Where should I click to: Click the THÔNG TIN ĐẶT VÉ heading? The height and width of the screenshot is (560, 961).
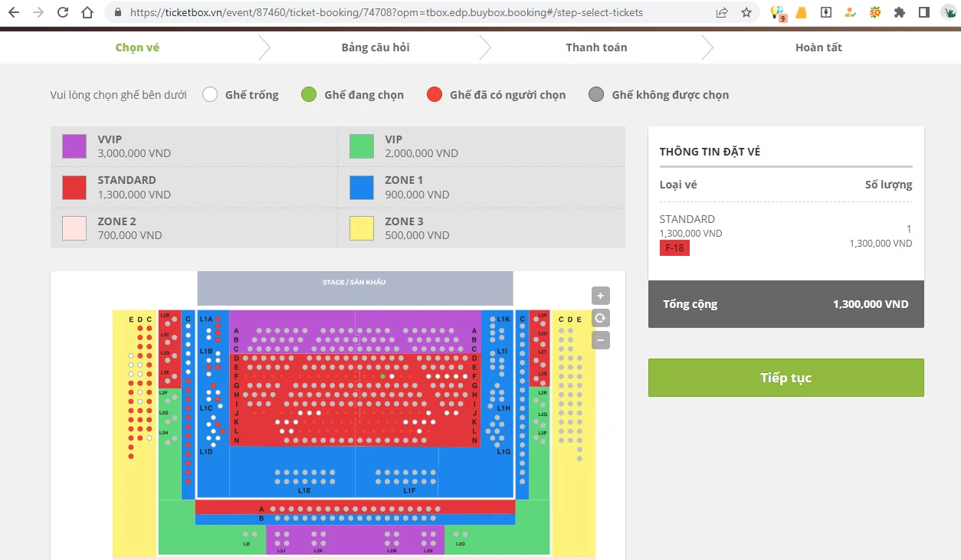(710, 152)
